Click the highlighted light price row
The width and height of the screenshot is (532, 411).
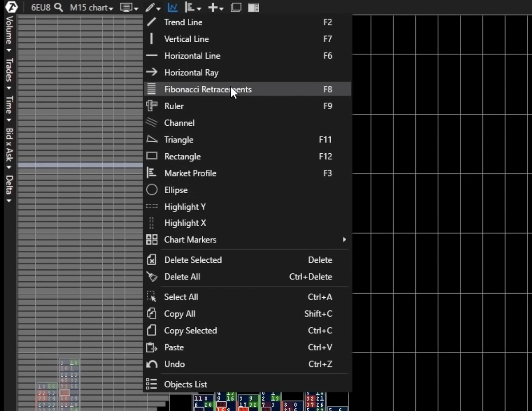click(x=80, y=165)
